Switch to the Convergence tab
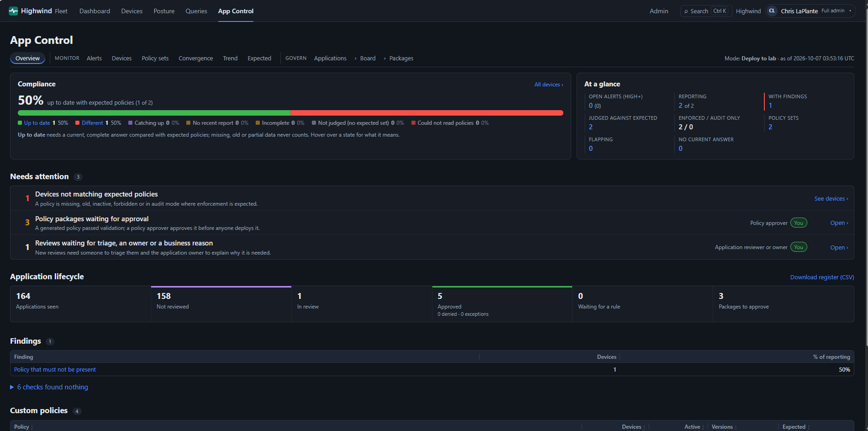Viewport: 868px width, 431px height. [x=195, y=58]
